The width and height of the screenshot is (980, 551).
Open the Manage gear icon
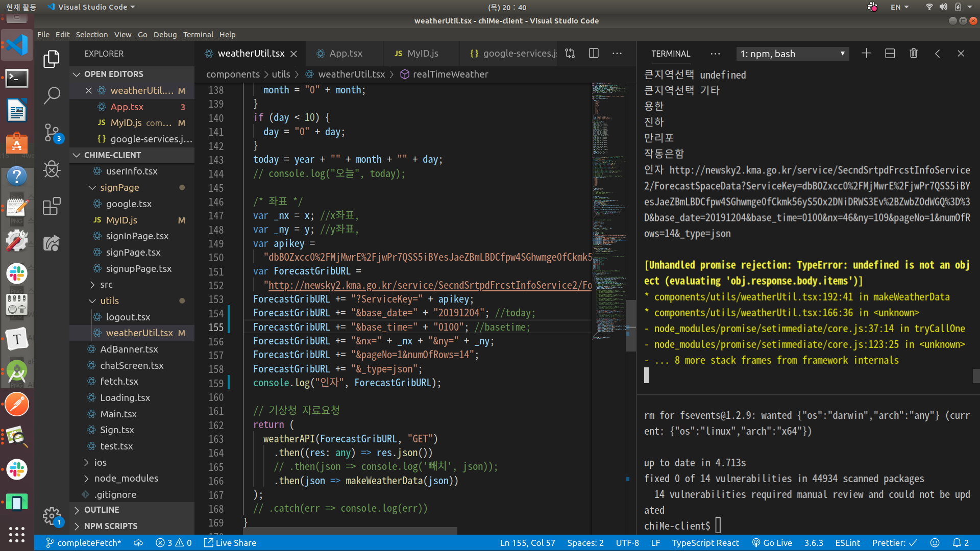pyautogui.click(x=52, y=516)
